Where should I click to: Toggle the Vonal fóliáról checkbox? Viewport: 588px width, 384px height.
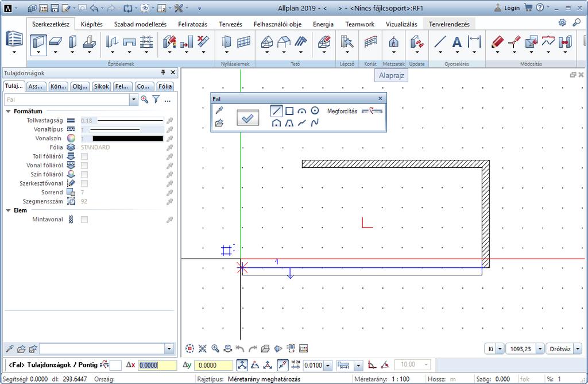tap(84, 166)
